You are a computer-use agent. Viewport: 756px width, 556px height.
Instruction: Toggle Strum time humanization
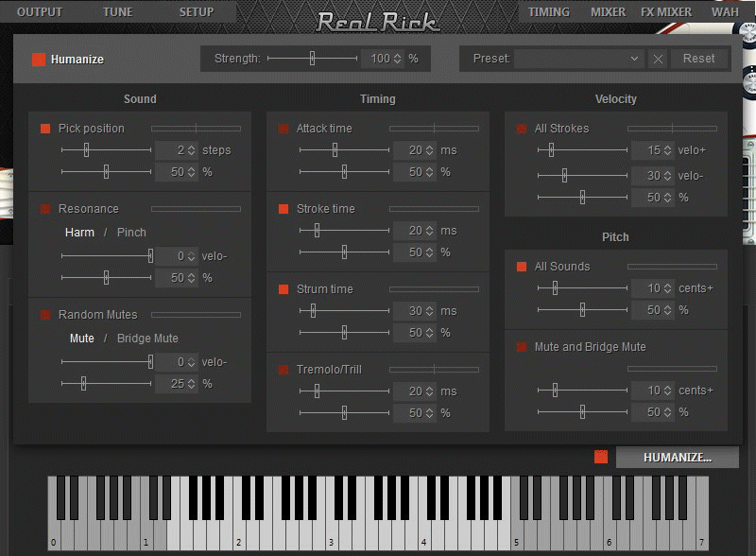283,289
